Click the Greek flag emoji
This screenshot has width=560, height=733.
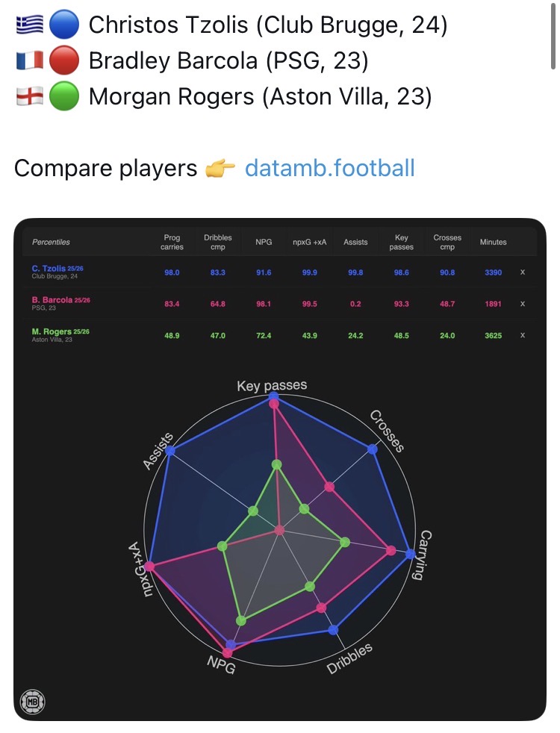(x=29, y=25)
